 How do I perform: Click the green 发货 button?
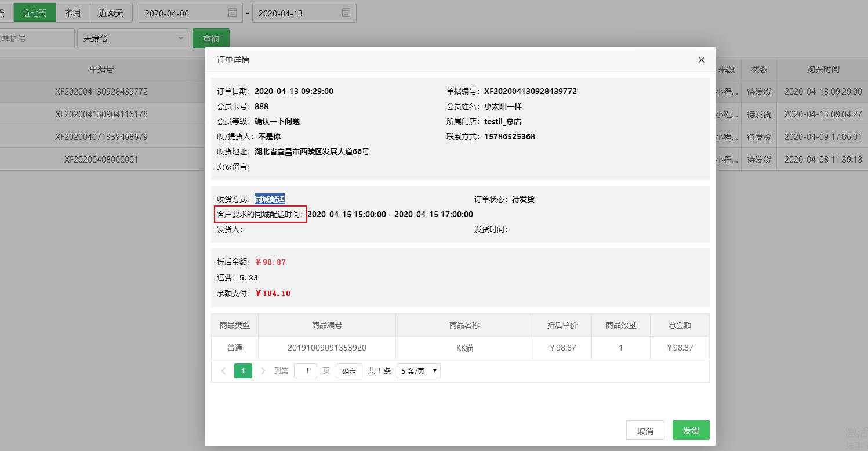pyautogui.click(x=691, y=431)
